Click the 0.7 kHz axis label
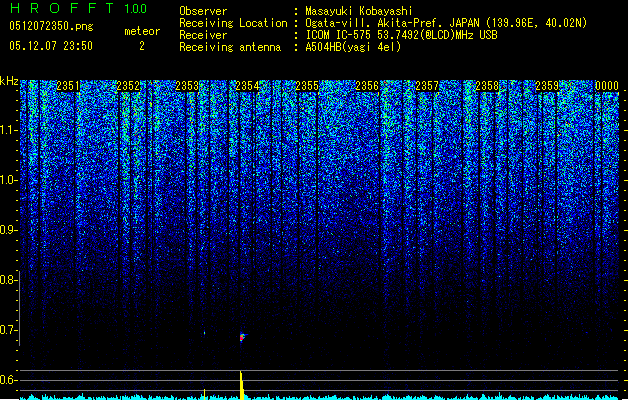The image size is (629, 400). tap(8, 330)
